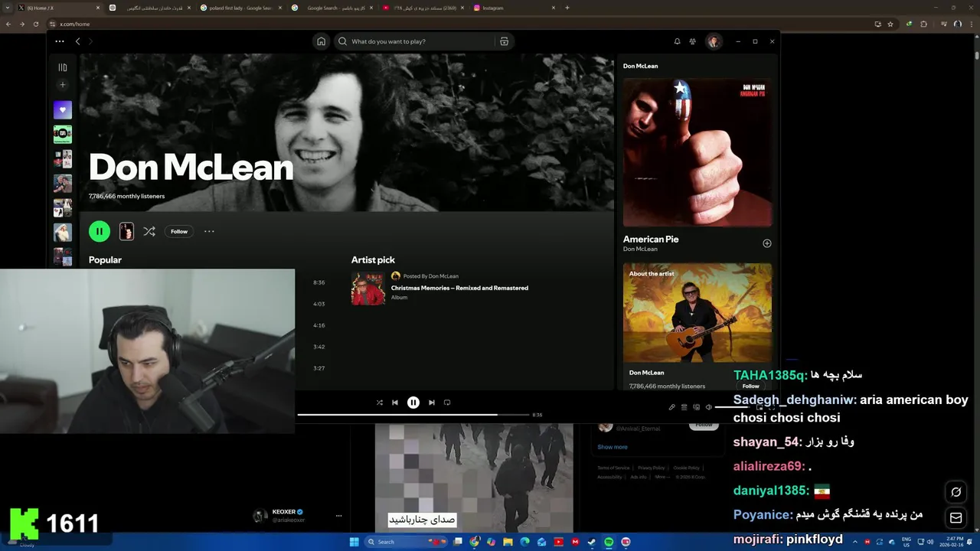
Task: Skip to the next track
Action: click(432, 403)
